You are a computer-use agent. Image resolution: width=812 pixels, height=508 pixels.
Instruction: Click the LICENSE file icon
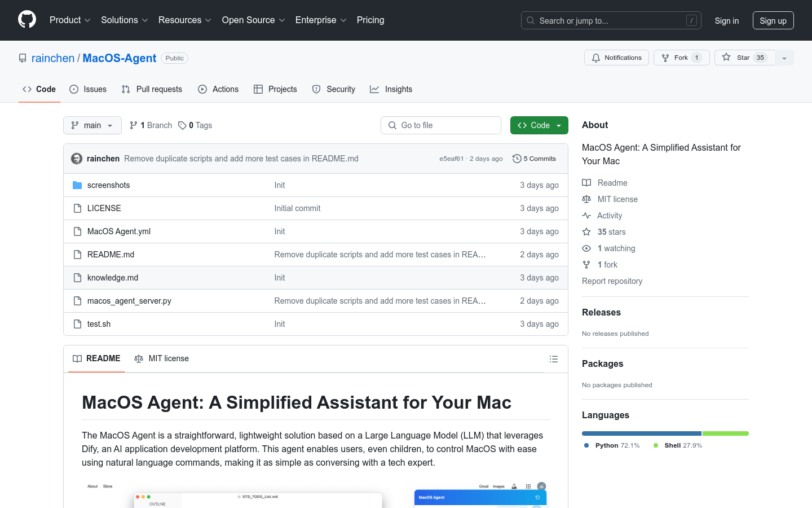click(77, 208)
